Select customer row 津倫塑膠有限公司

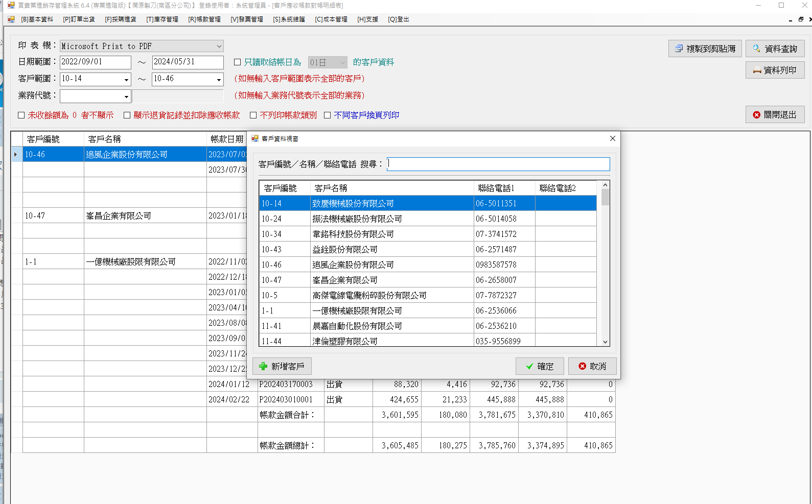[428, 340]
